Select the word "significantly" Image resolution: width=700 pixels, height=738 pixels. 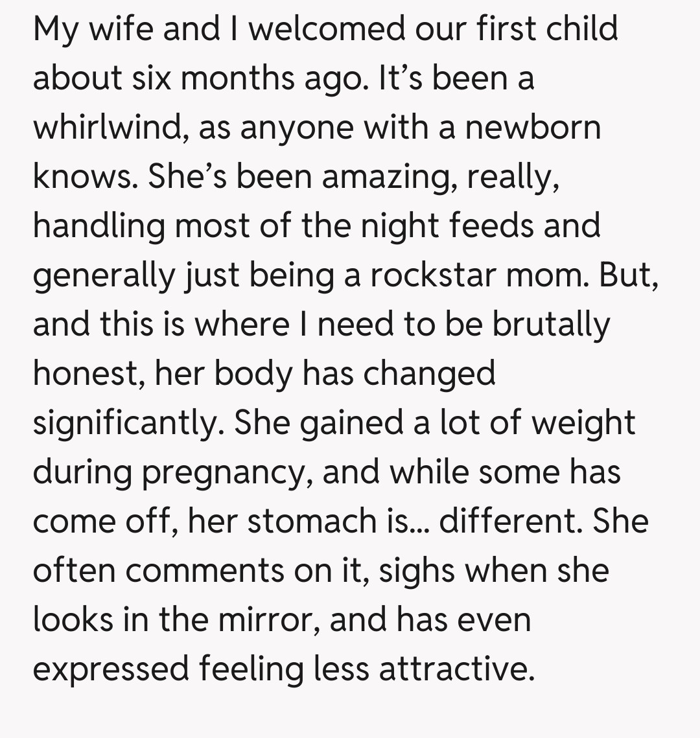[x=126, y=423]
